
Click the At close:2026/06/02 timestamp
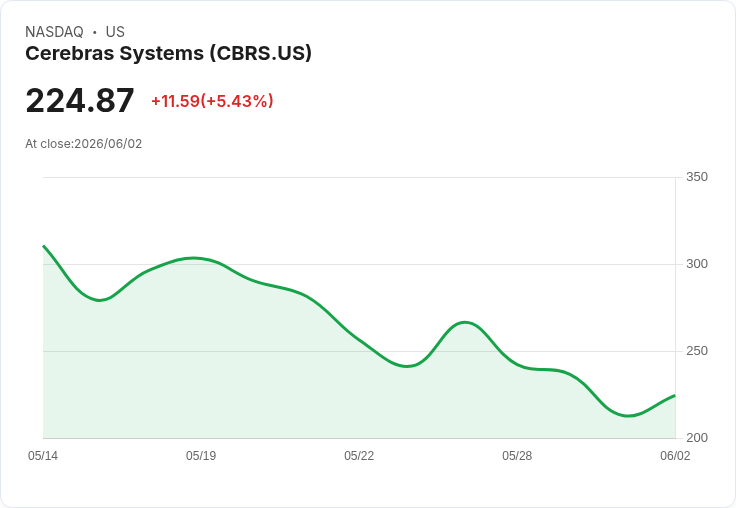click(84, 144)
